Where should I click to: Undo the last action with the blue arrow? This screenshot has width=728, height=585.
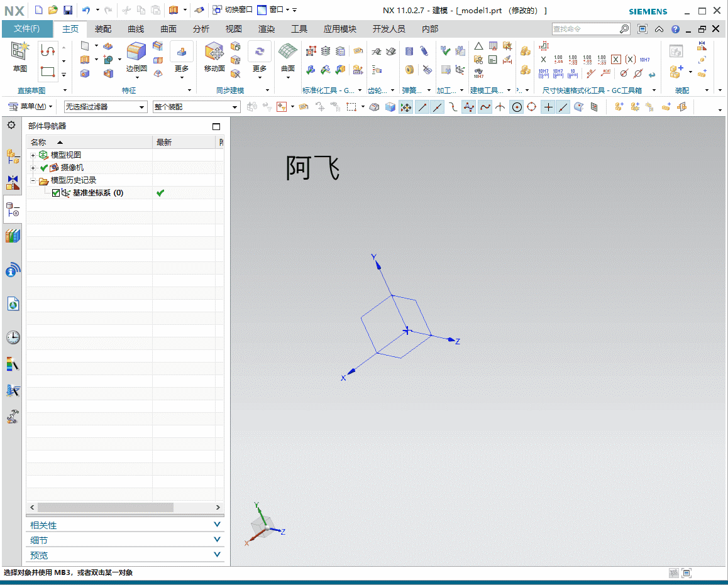(86, 10)
